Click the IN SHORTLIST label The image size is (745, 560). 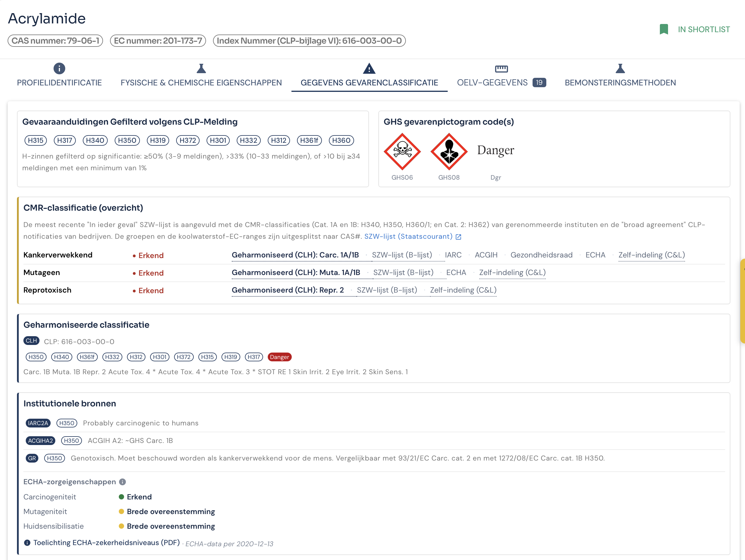click(x=703, y=29)
